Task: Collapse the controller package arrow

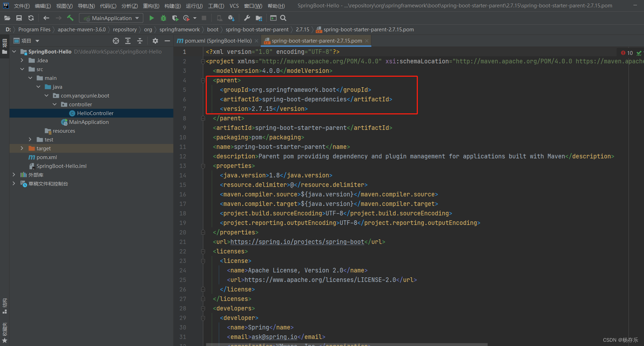Action: (x=55, y=104)
